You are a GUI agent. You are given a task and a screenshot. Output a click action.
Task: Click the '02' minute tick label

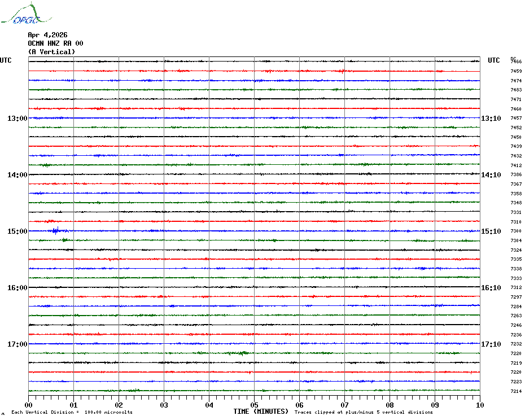coord(119,405)
